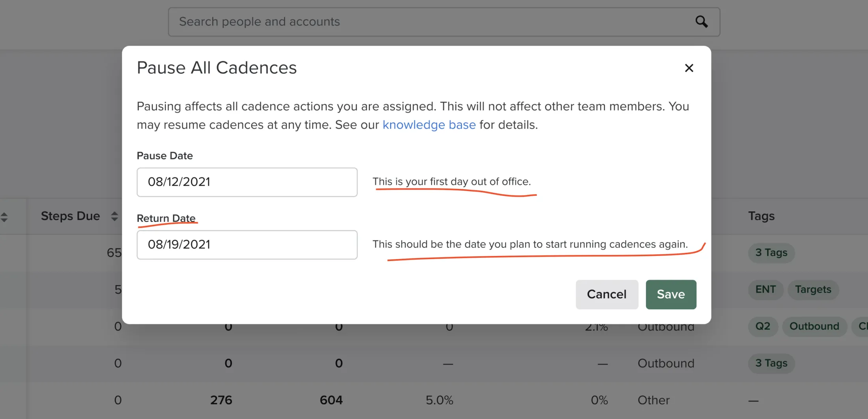Click the Q2 tag pill
The height and width of the screenshot is (419, 868).
click(762, 326)
